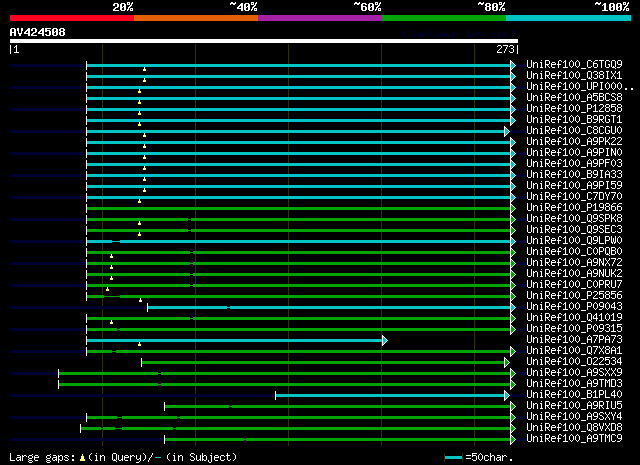This screenshot has width=640, height=465.
Task: Choose the UniRef100_P09315 entry
Action: coord(574,329)
